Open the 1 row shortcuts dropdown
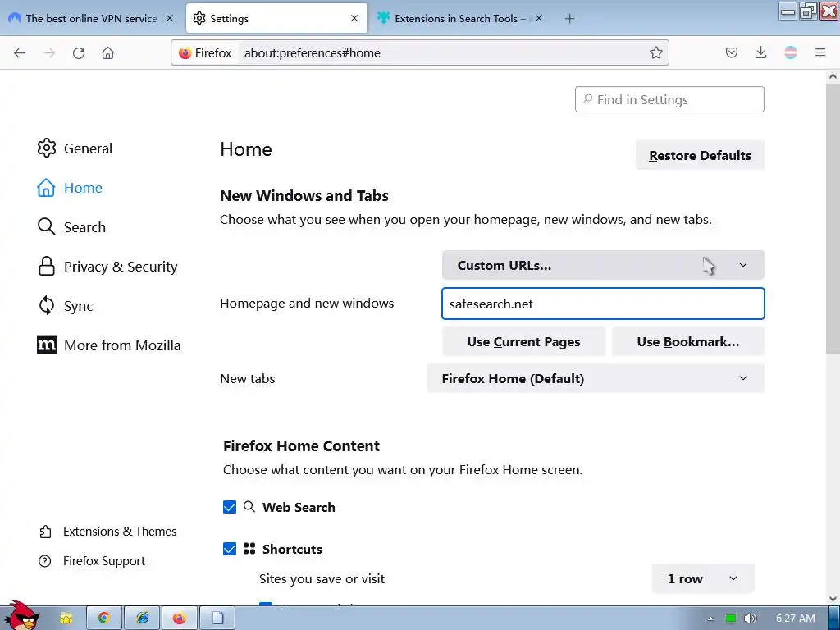This screenshot has width=840, height=630. click(x=703, y=578)
